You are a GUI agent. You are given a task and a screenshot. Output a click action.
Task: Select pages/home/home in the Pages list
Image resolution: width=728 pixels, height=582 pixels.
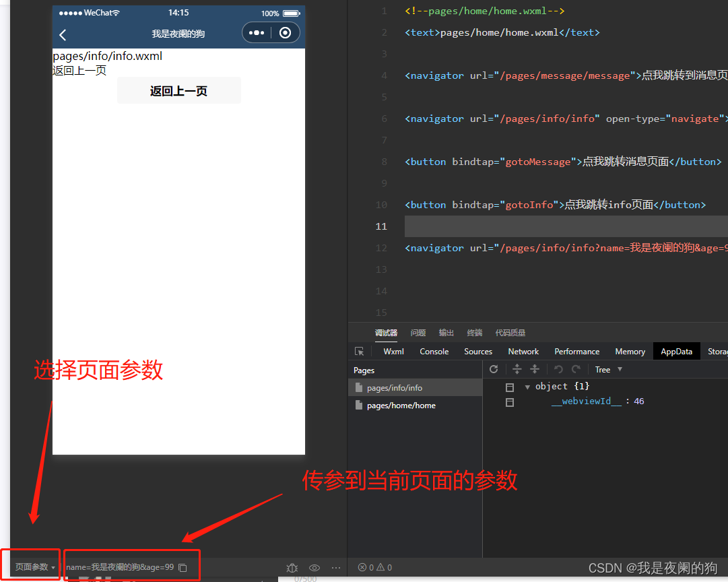click(x=415, y=405)
